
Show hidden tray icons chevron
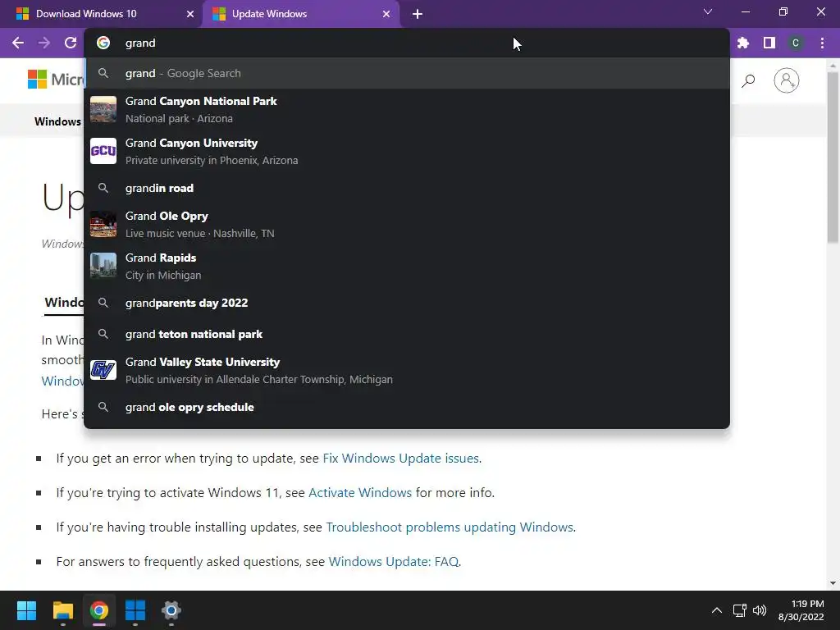coord(717,610)
